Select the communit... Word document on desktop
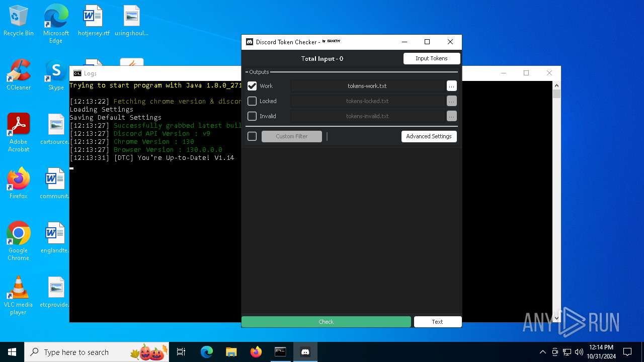The height and width of the screenshot is (362, 644). [56, 184]
